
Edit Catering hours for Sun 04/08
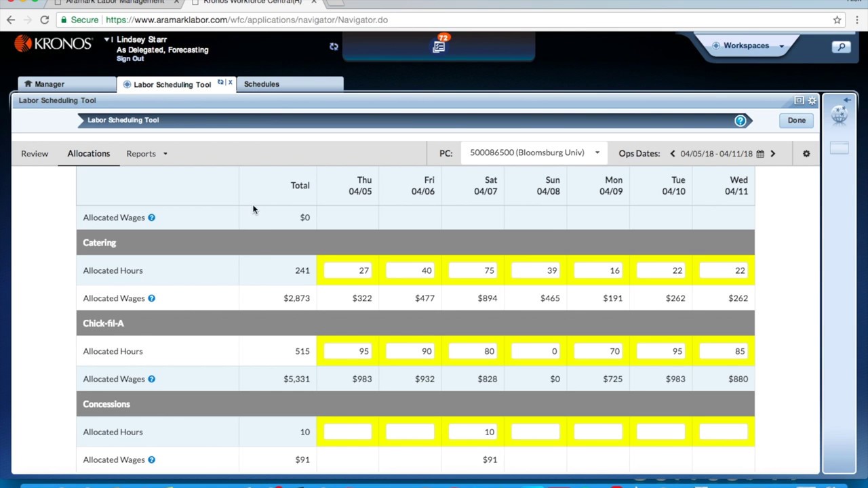[536, 270]
